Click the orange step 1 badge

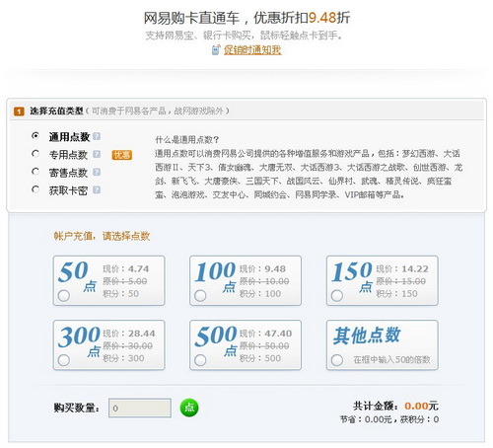pos(19,112)
